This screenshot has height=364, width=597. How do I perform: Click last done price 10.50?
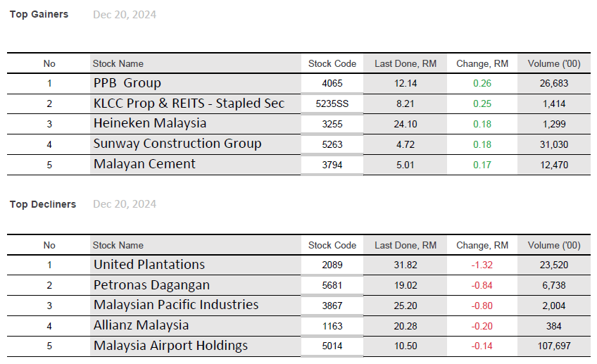click(406, 346)
